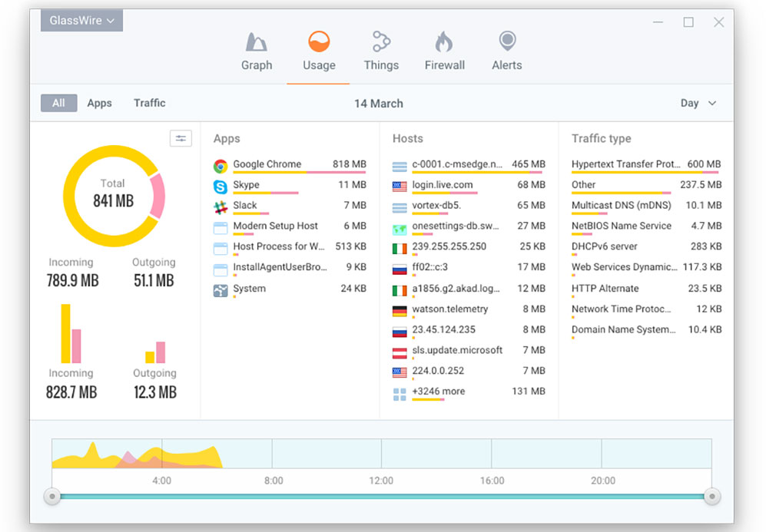Viewport: 766px width, 532px height.
Task: Select Network Time Protocol traffic type
Action: click(646, 310)
